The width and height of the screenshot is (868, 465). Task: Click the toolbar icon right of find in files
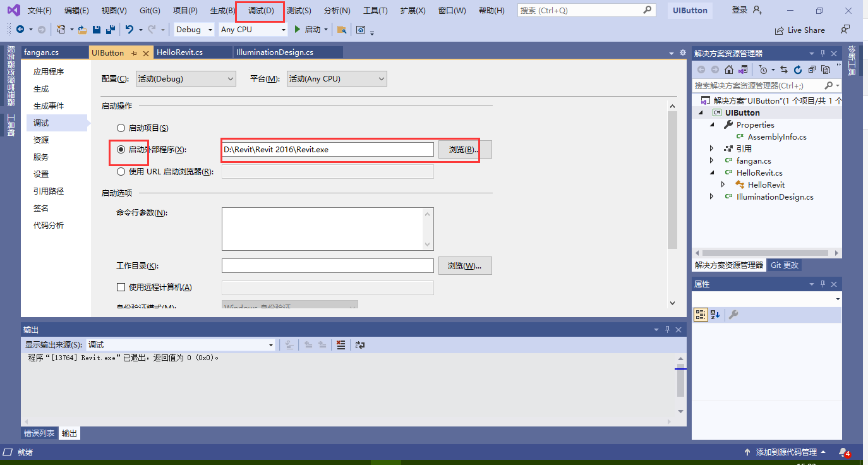tap(361, 30)
